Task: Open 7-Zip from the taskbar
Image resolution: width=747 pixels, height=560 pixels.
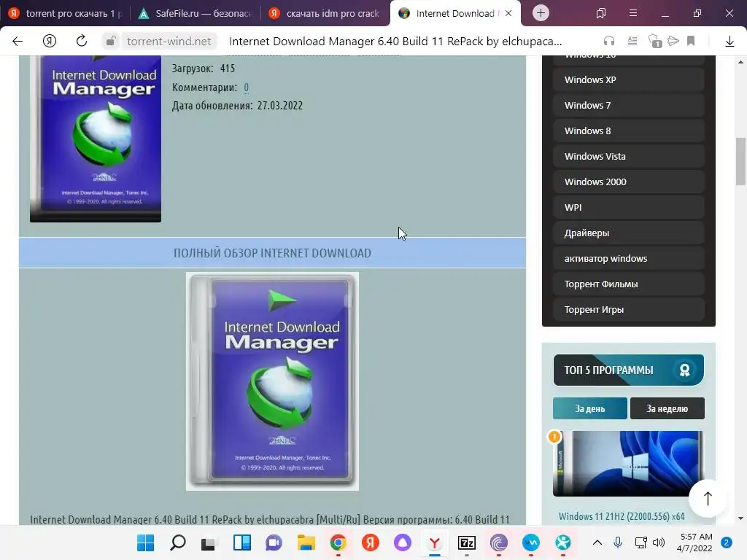Action: pos(467,542)
